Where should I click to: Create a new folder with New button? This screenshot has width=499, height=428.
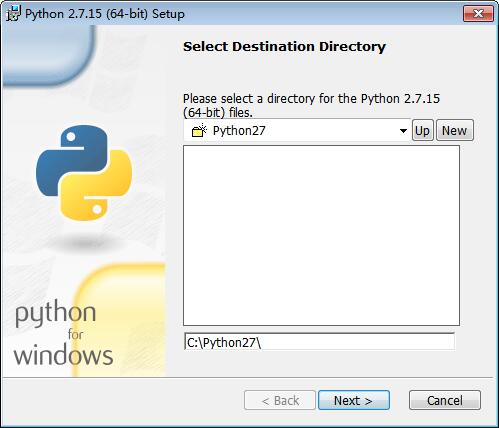(454, 130)
